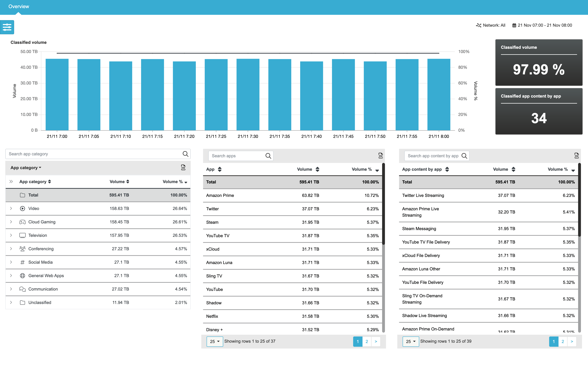This screenshot has width=588, height=369.
Task: Export the apps table as CSV
Action: pyautogui.click(x=381, y=156)
